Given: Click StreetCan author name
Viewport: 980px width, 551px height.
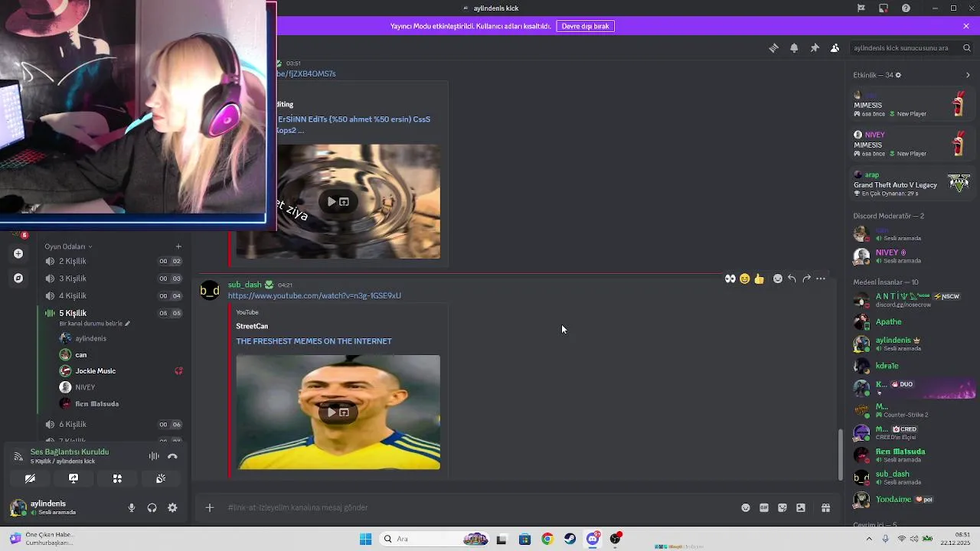Looking at the screenshot, I should click(x=252, y=326).
